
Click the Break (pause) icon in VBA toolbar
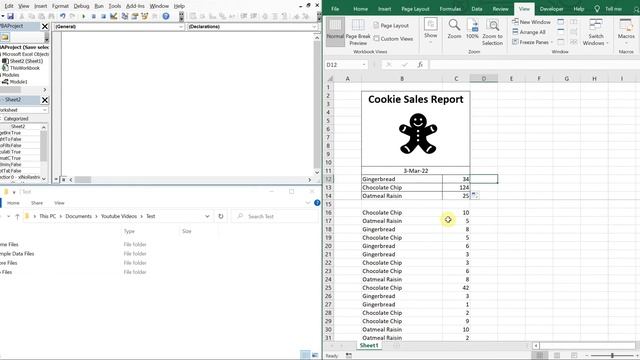[x=93, y=16]
